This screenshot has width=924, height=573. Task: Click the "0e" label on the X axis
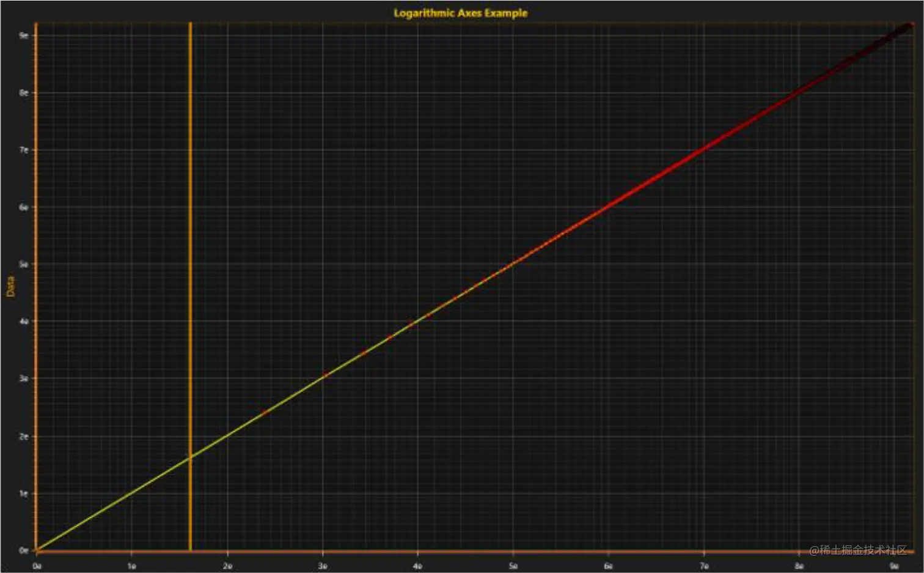[x=37, y=566]
